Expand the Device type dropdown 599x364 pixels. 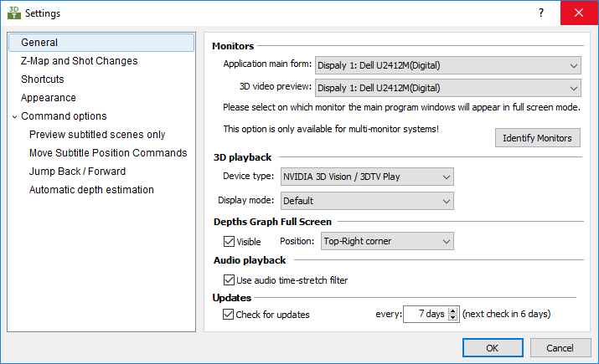(367, 177)
